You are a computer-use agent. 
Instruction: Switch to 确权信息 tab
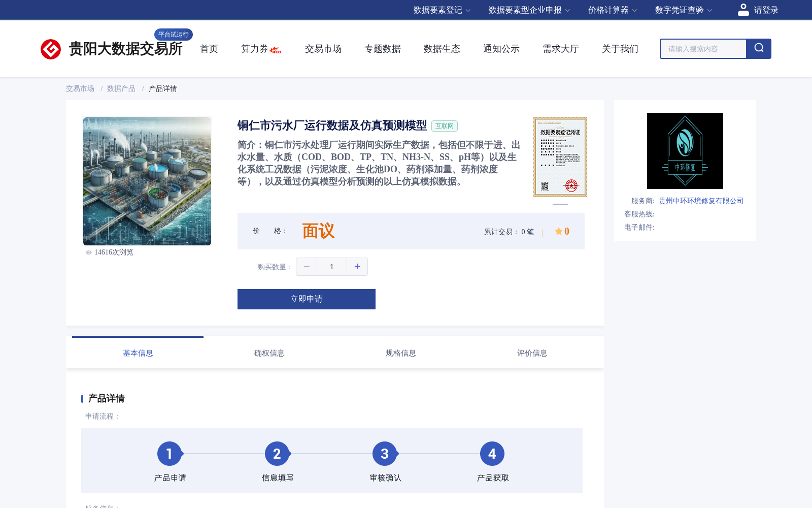[x=269, y=353]
